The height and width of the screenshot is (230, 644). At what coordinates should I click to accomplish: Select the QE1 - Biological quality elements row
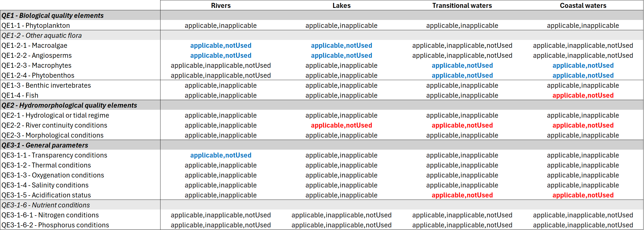[x=322, y=15]
